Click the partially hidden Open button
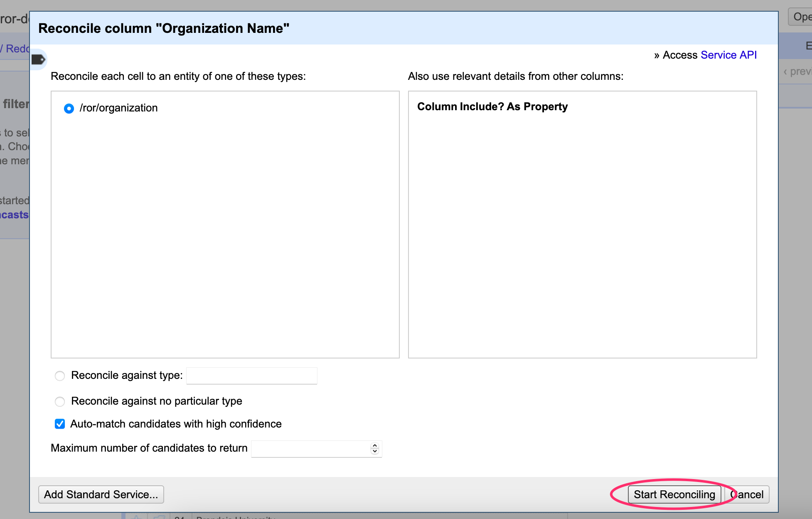Image resolution: width=812 pixels, height=519 pixels. click(x=801, y=17)
